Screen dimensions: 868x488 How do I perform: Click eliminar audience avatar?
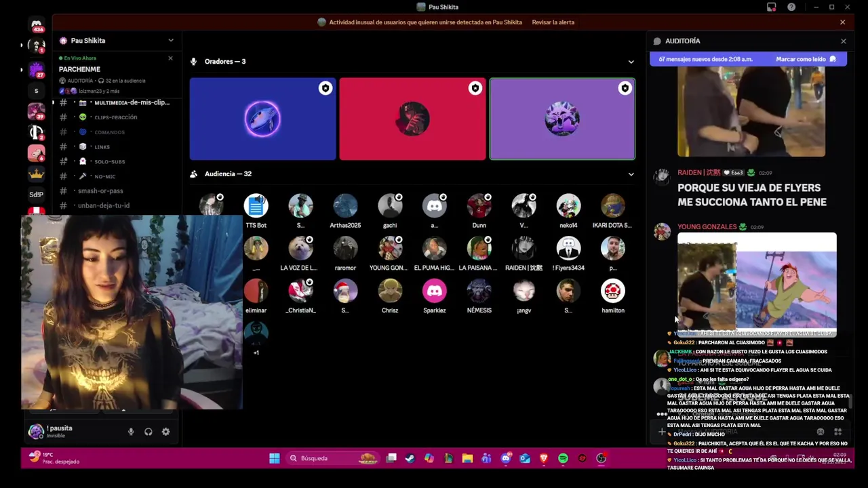256,291
